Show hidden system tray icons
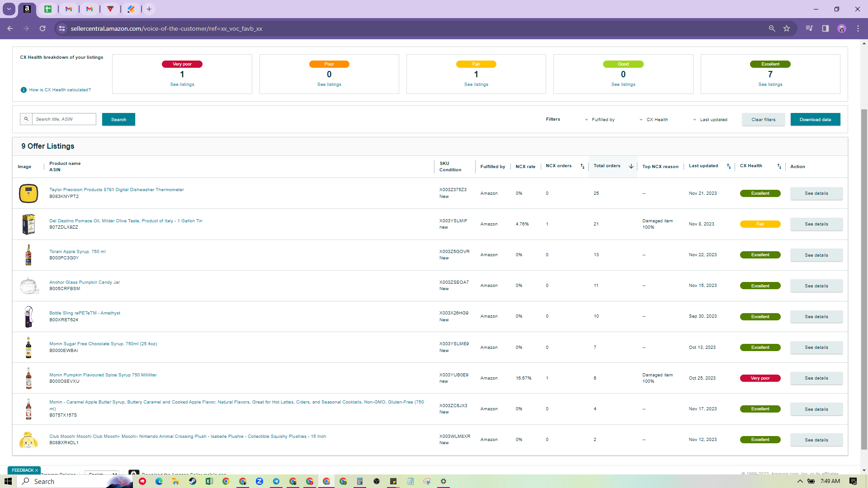Viewport: 868px width, 488px height. click(800, 481)
